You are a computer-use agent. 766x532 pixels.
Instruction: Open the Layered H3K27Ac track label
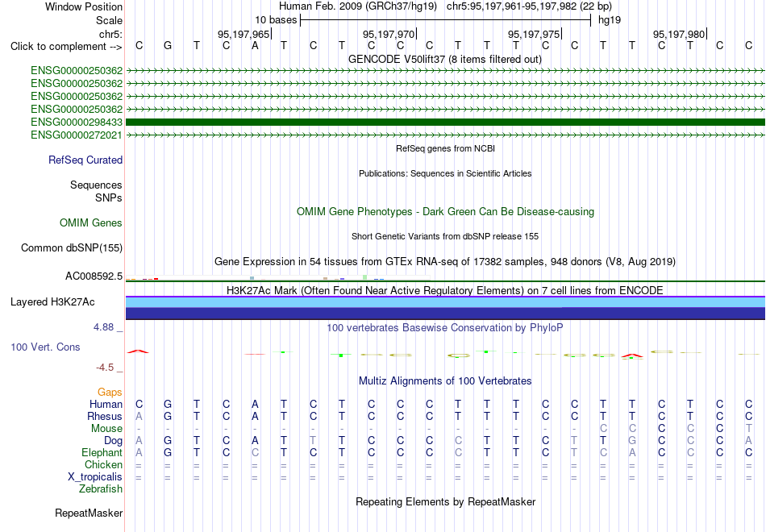(x=52, y=302)
